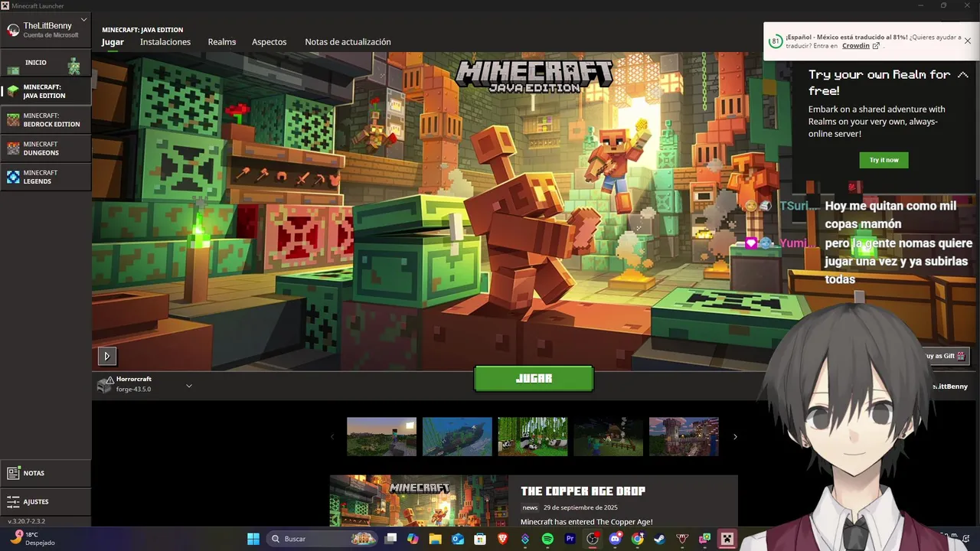Launch Copilot from the taskbar
The image size is (980, 551).
click(413, 539)
